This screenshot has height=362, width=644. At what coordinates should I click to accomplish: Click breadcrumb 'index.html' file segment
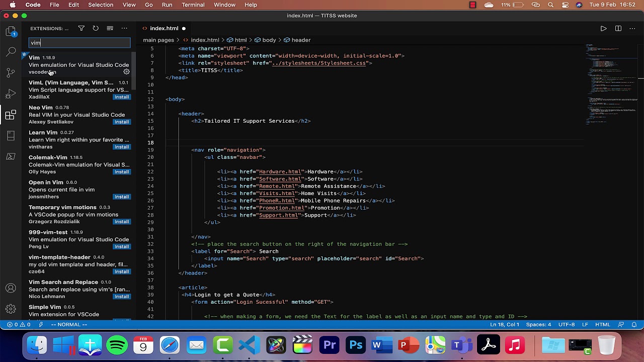click(205, 40)
